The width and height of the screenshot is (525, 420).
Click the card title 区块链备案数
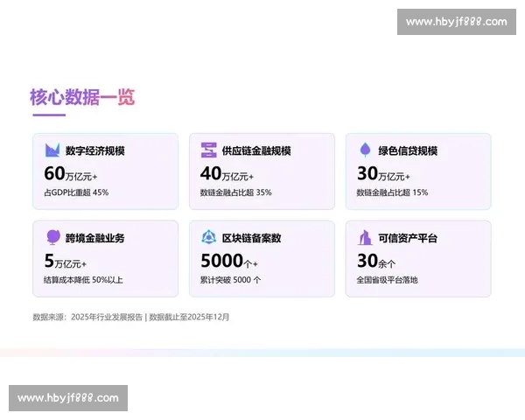click(x=251, y=238)
